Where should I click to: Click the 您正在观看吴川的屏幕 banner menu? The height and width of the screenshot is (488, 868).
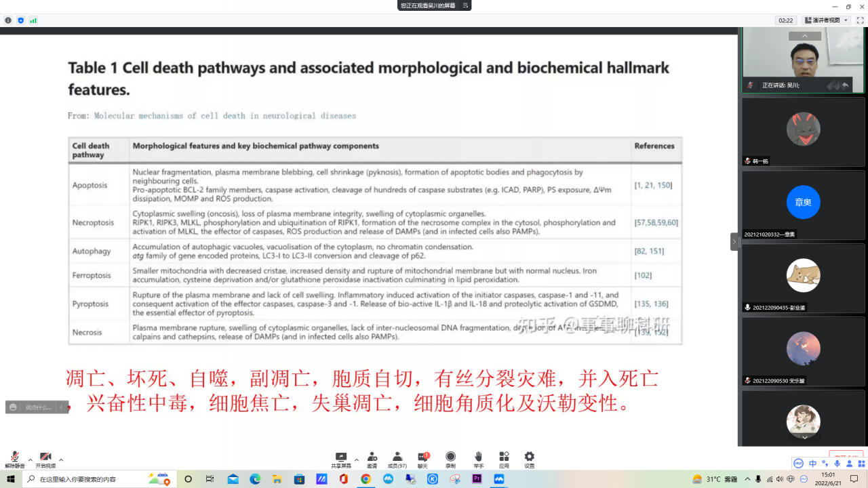(465, 6)
